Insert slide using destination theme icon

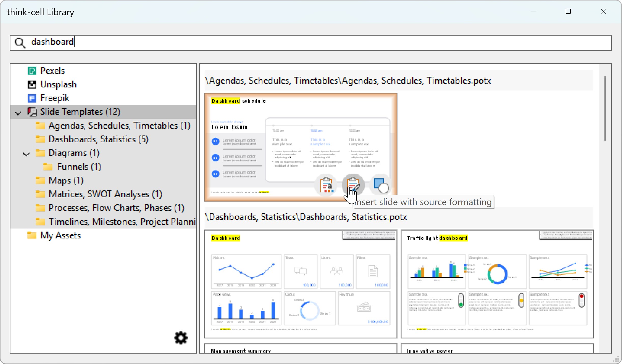click(326, 185)
